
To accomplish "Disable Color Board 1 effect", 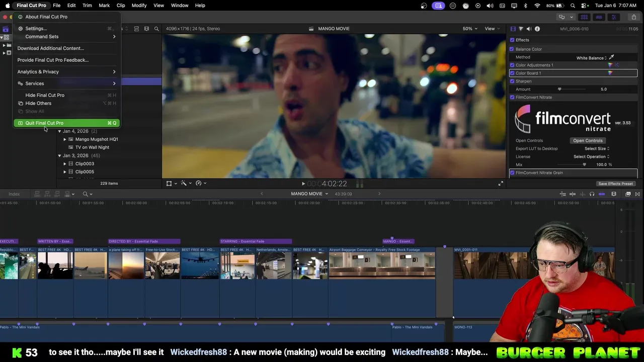I will (x=512, y=73).
